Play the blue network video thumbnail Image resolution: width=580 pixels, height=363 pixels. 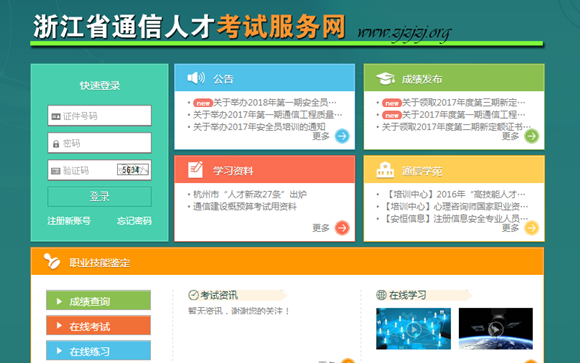(x=414, y=329)
